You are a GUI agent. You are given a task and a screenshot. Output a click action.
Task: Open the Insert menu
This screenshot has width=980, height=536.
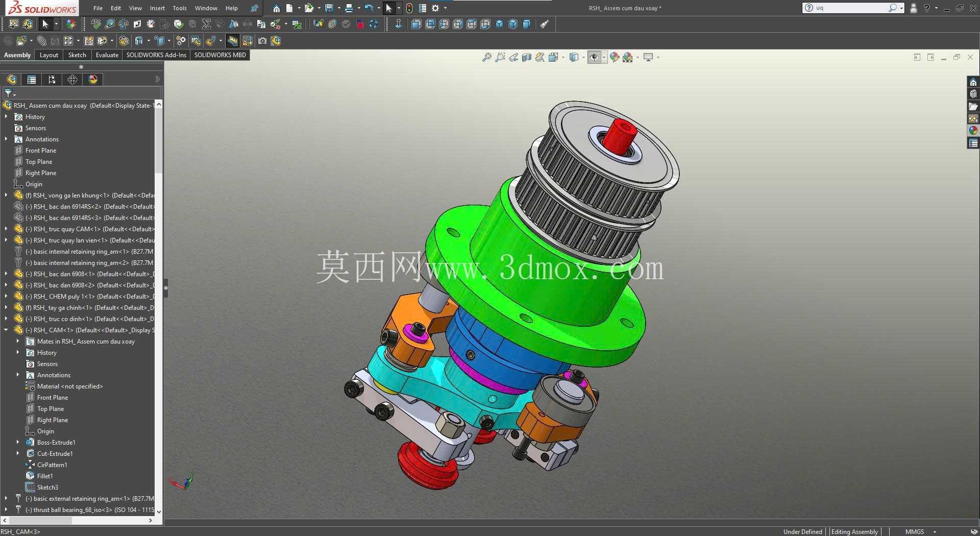coord(157,8)
